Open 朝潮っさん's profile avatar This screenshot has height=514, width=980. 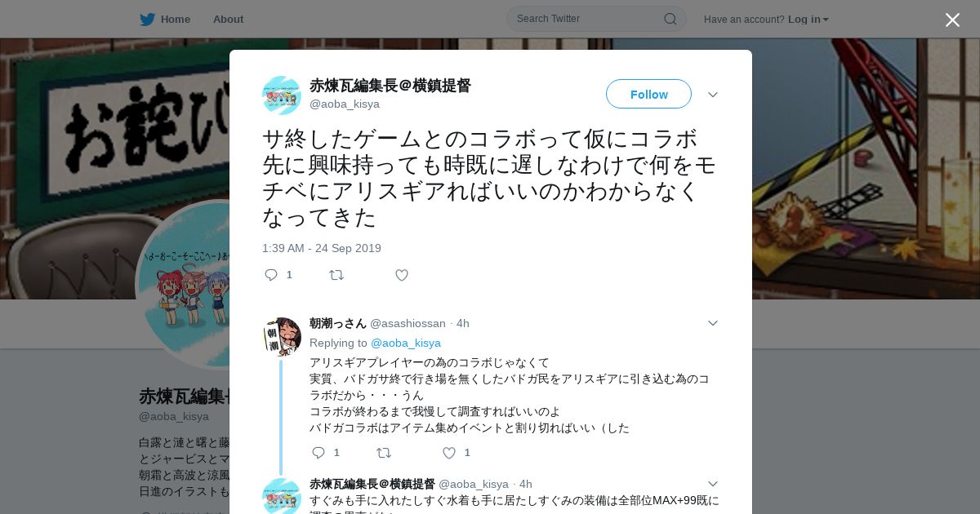282,337
